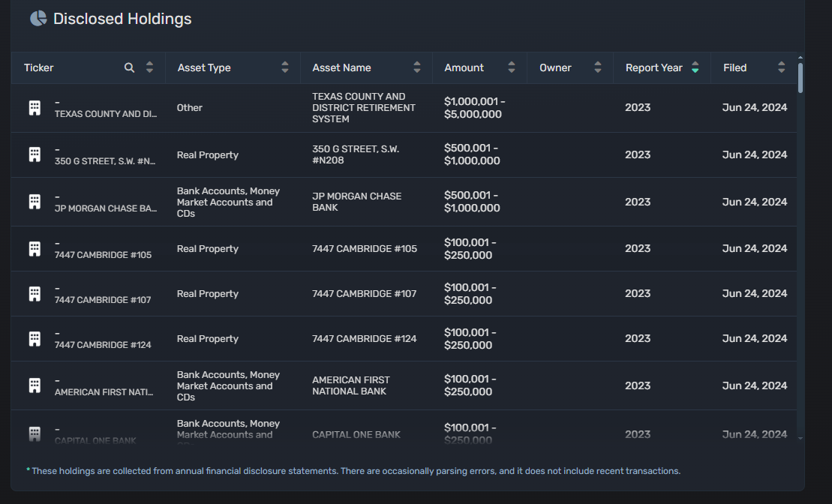This screenshot has height=504, width=832.
Task: Click building icon for 7447 Cambridge #107 row
Action: pos(35,294)
